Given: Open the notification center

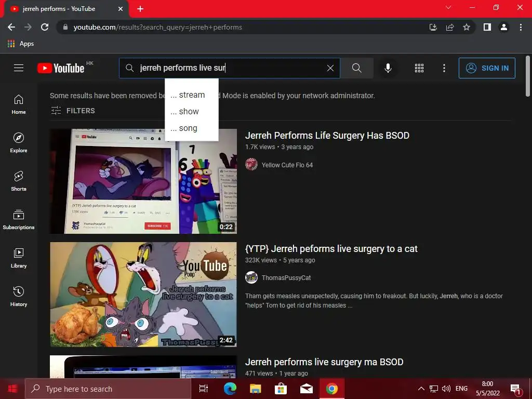Looking at the screenshot, I should click(515, 389).
